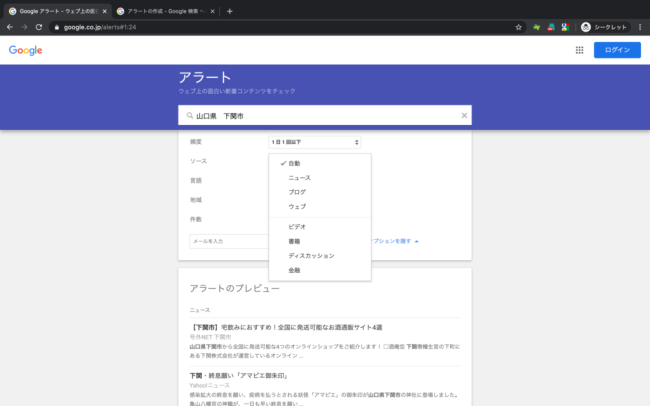Screen dimensions: 650x406
Task: Open a new browser tab
Action: [x=229, y=12]
